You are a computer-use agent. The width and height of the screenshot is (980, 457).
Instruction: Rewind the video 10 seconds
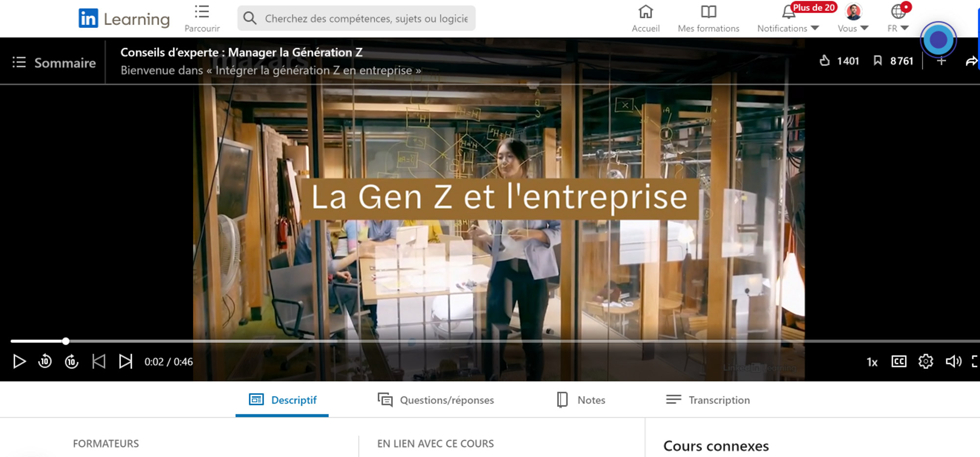[45, 361]
